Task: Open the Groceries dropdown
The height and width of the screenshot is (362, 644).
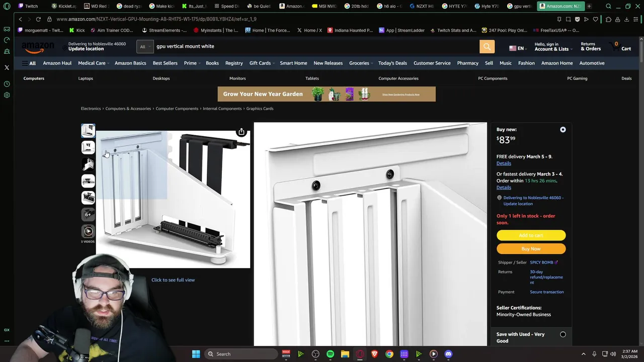Action: (x=361, y=63)
